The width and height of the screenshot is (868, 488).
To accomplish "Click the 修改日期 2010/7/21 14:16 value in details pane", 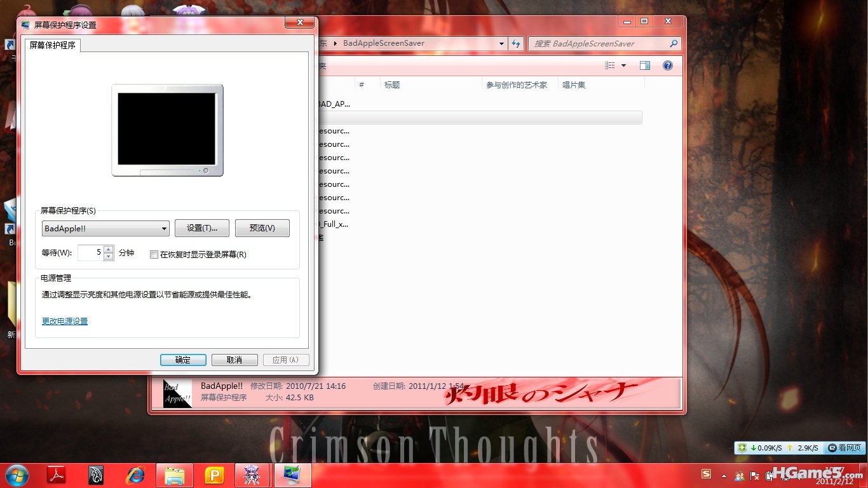I will click(x=315, y=386).
